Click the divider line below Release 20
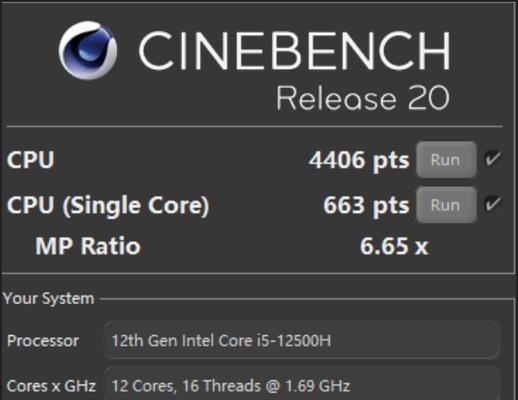 254,127
